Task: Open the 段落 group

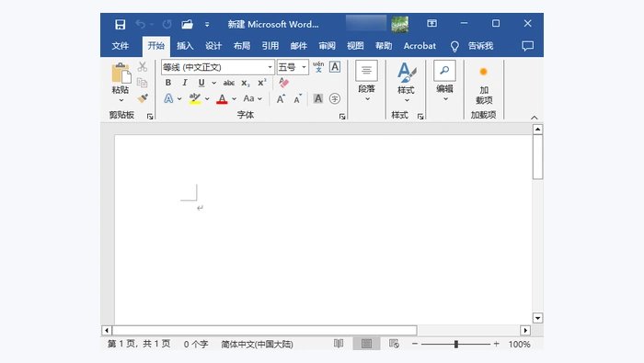Action: 367,82
